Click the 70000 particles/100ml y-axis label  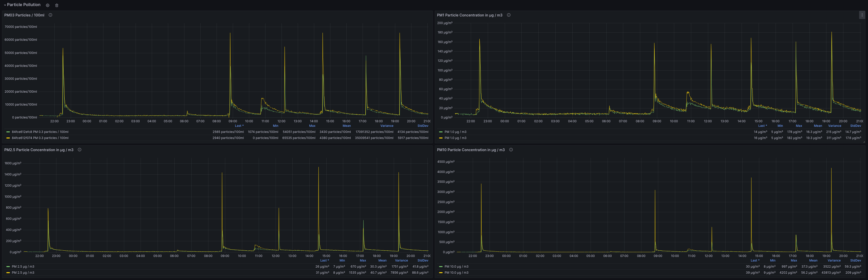tap(21, 27)
